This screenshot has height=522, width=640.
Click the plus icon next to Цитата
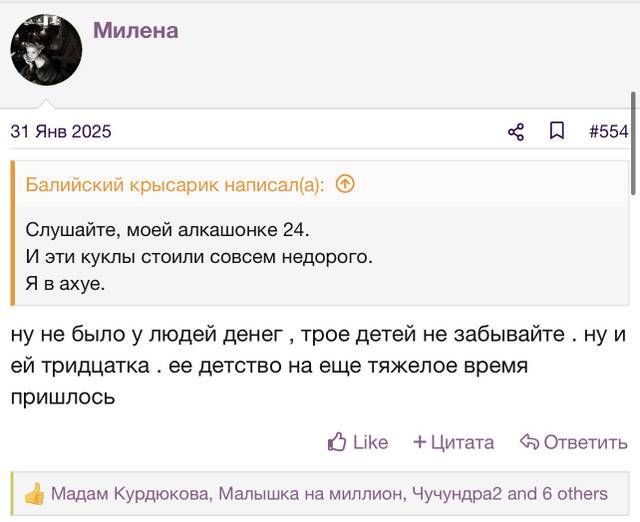420,442
